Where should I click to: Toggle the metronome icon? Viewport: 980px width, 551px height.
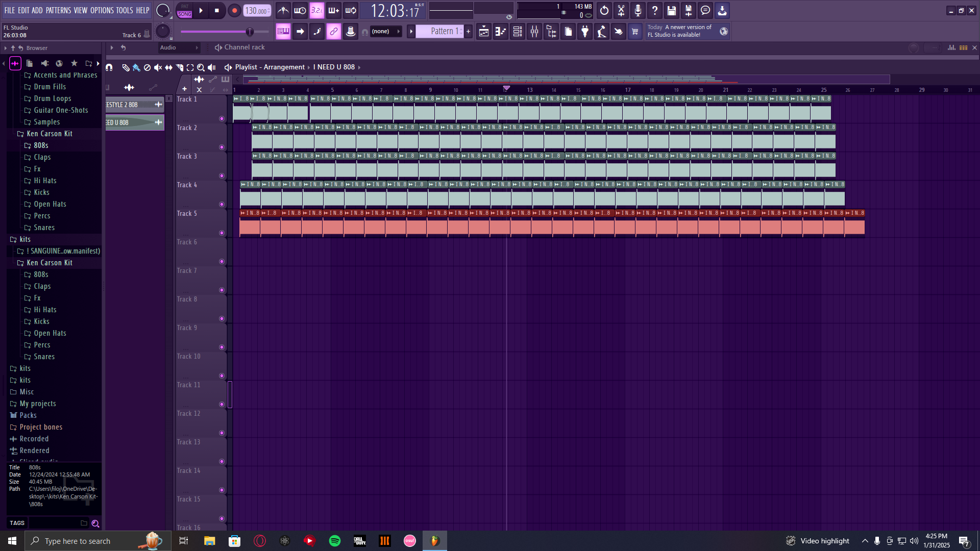coord(283,10)
